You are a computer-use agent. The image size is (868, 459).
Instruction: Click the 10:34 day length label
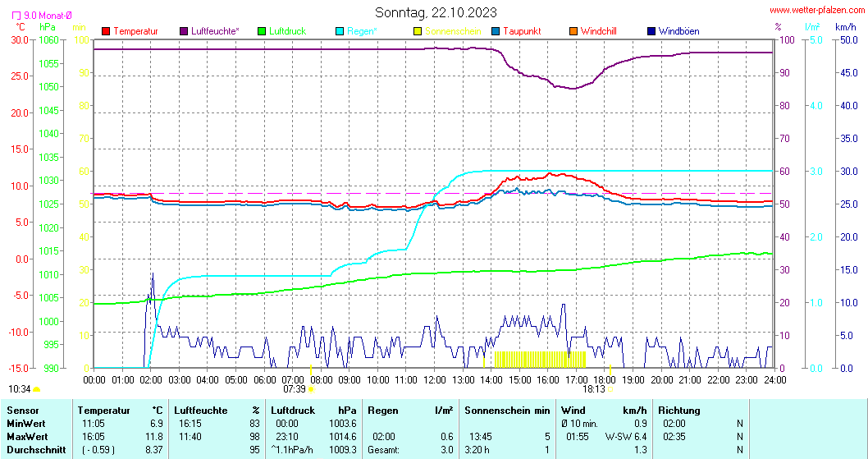[20, 389]
